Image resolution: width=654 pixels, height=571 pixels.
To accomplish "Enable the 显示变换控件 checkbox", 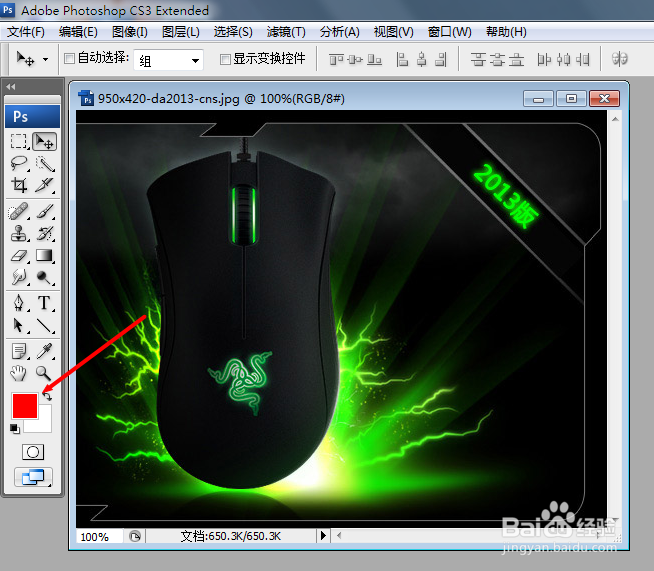I will coord(225,60).
